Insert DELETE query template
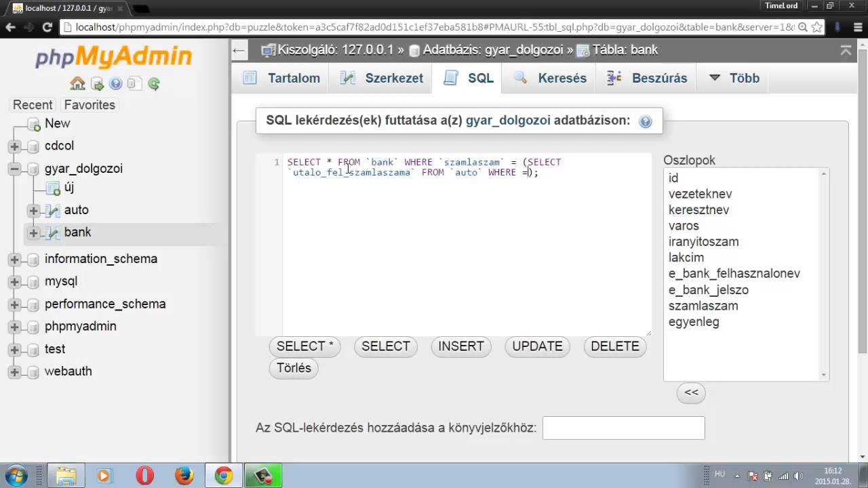 [615, 346]
